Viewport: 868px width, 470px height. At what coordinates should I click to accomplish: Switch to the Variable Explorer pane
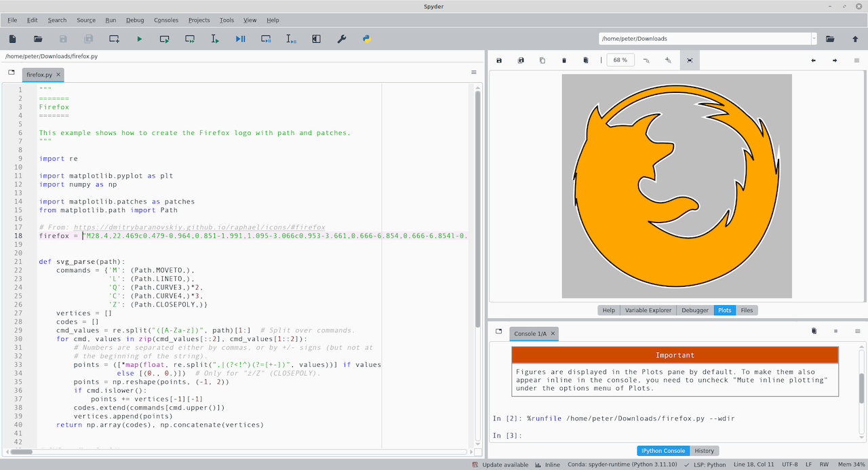coord(648,310)
